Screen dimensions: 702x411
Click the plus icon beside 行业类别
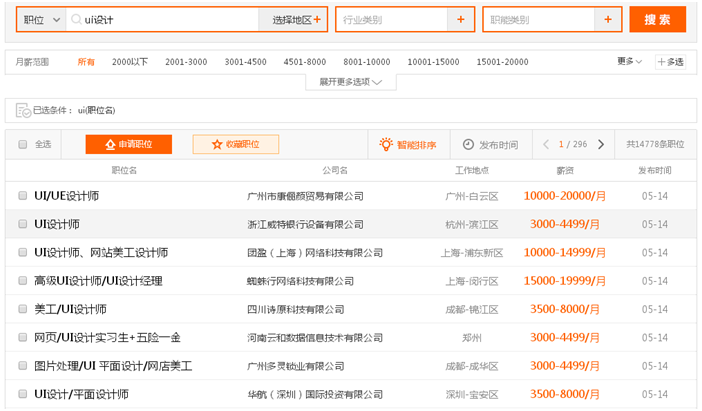460,19
